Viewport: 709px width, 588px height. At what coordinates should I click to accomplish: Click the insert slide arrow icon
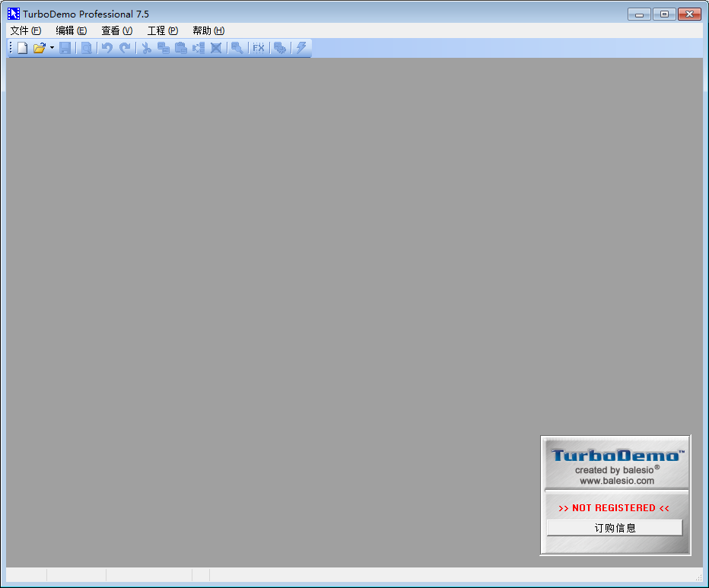pos(199,48)
